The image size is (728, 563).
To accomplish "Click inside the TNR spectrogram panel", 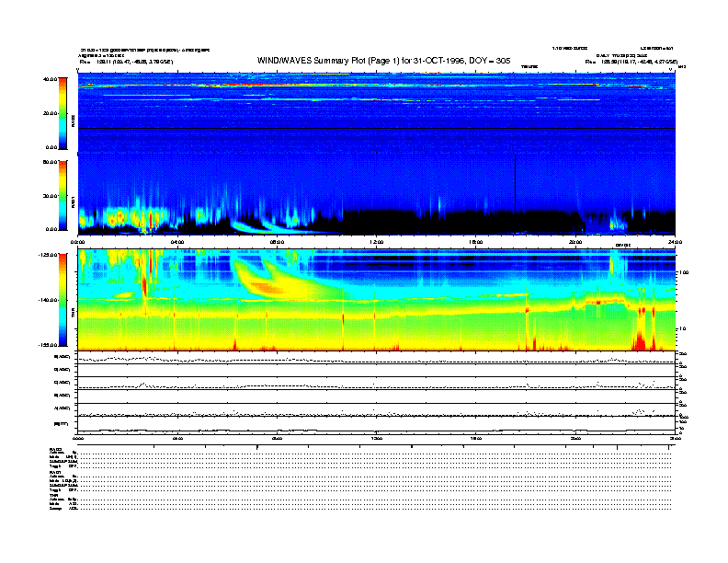I will [x=377, y=300].
